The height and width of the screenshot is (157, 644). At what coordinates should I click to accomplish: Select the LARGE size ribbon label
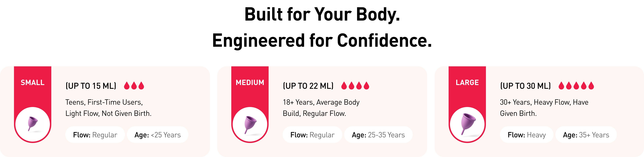pos(467,82)
